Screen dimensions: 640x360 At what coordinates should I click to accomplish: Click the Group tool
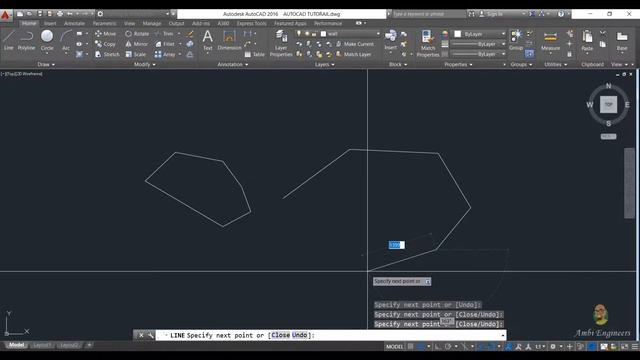[516, 40]
